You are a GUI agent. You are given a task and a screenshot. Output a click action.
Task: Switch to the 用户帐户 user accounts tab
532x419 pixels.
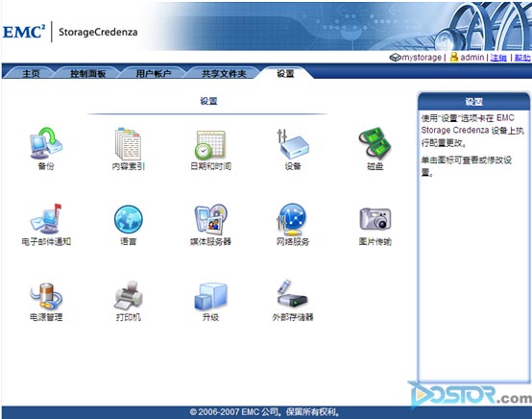[x=154, y=73]
